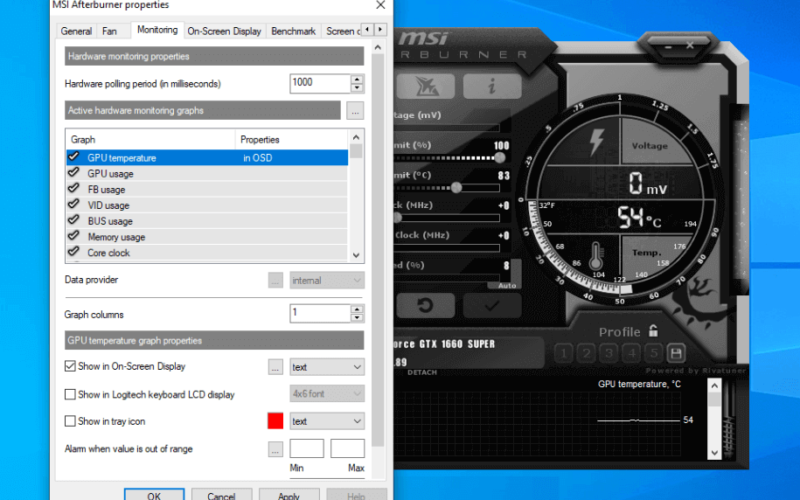The image size is (800, 500).
Task: Increase the Graph columns spinner
Action: (357, 309)
